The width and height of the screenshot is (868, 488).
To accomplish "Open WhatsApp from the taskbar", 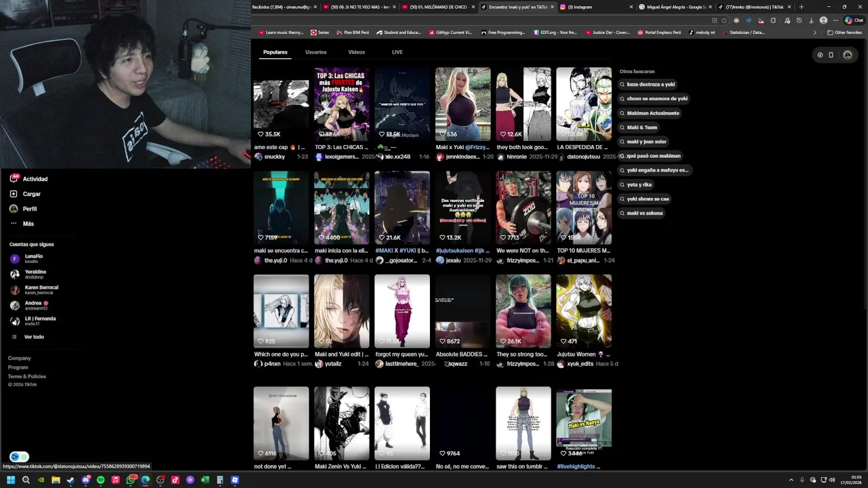I will point(131,480).
